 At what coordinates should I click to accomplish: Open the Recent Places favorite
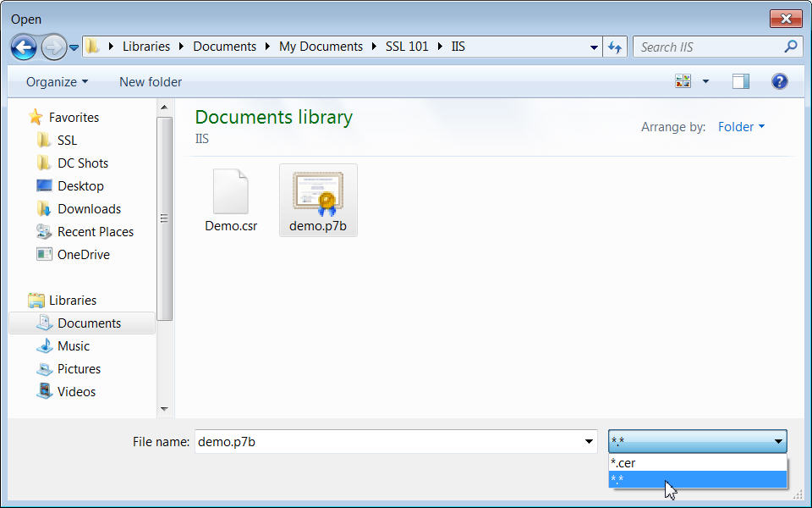click(95, 231)
